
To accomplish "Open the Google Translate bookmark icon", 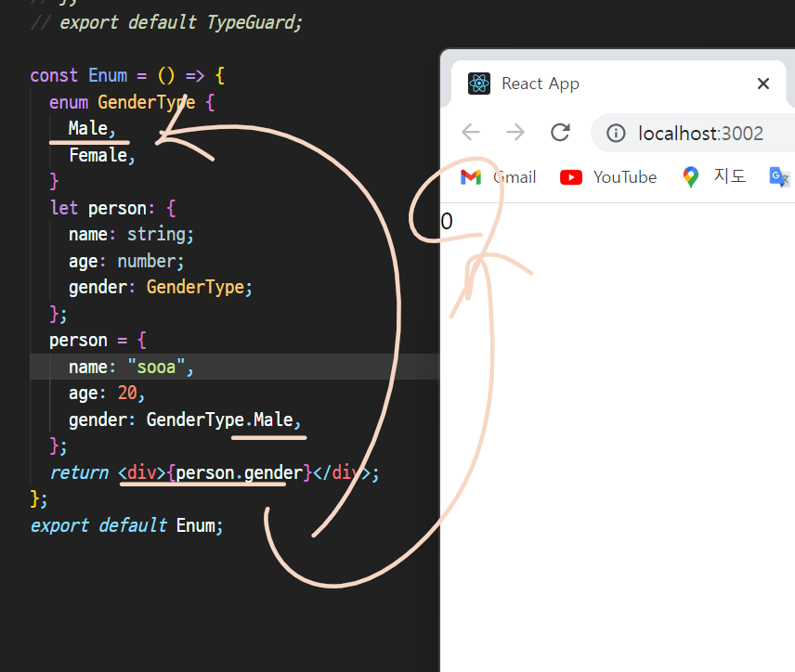I will pyautogui.click(x=779, y=177).
